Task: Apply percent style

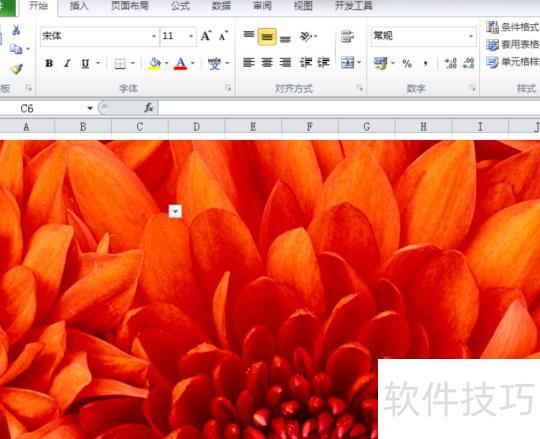Action: tap(407, 64)
